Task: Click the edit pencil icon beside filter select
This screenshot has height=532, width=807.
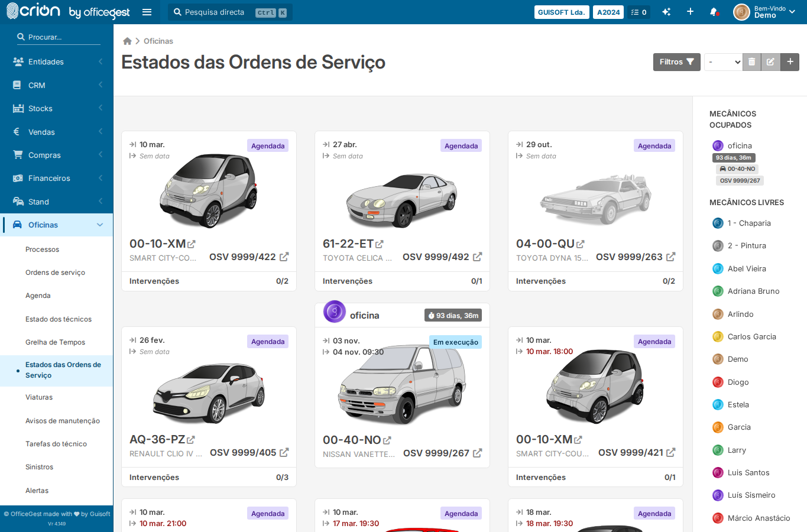Action: point(770,62)
